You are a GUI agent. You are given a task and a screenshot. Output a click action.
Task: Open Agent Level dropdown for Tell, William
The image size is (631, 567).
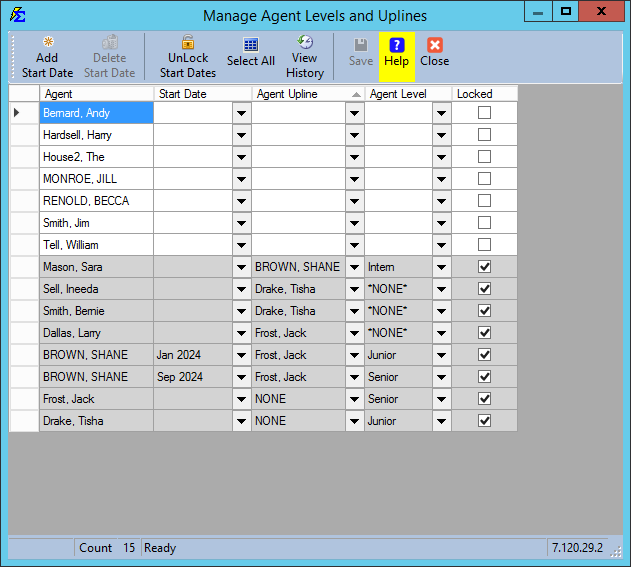(441, 245)
